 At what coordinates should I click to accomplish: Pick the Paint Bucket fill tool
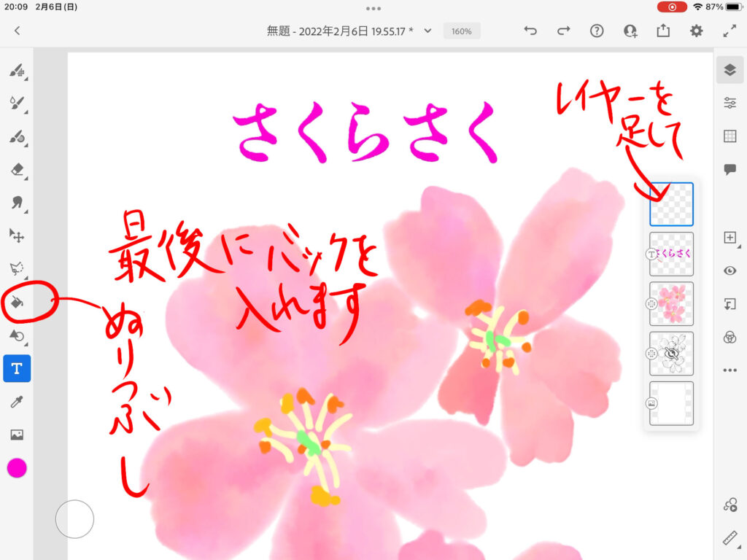pyautogui.click(x=17, y=302)
